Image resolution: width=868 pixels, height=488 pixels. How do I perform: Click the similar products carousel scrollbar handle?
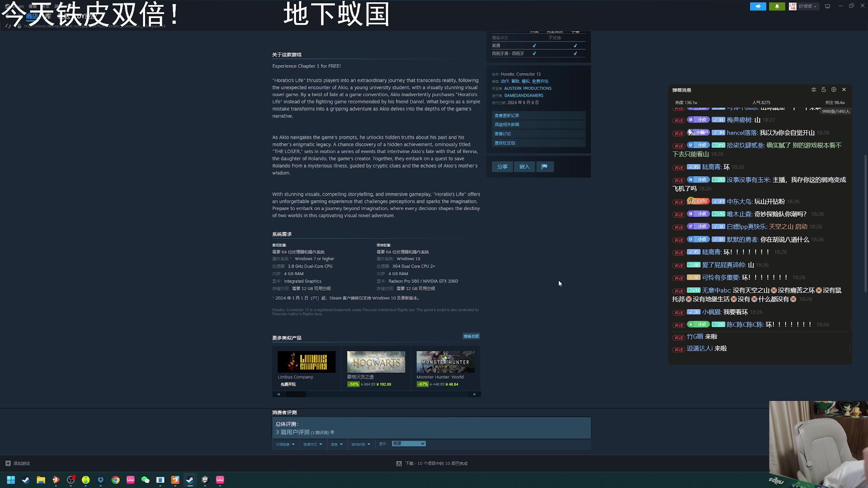[x=296, y=394]
